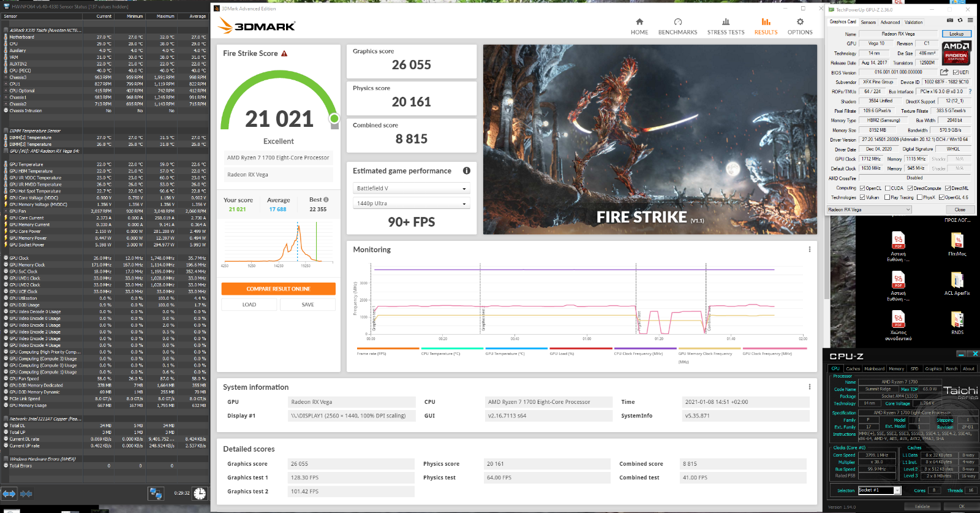
Task: Click the green score gauge indicator knob
Action: (334, 118)
